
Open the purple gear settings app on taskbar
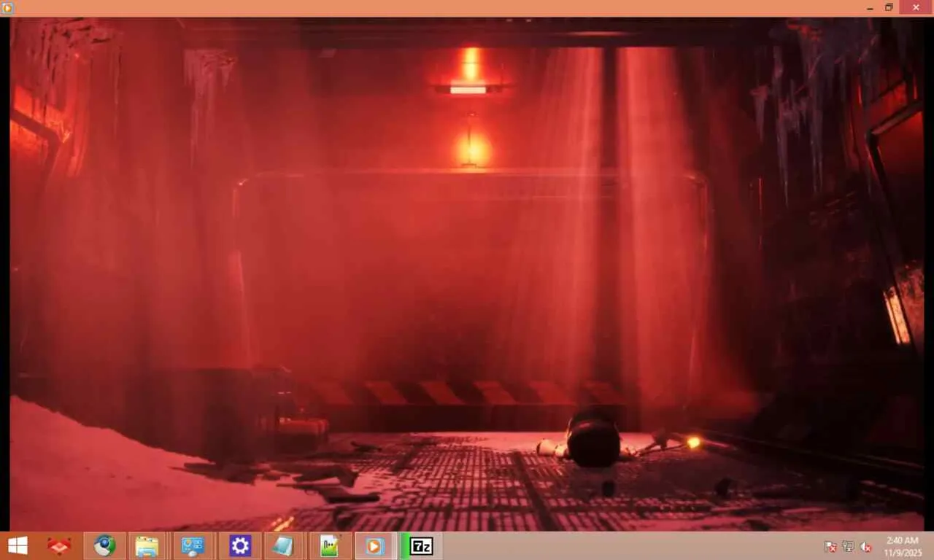(x=239, y=545)
